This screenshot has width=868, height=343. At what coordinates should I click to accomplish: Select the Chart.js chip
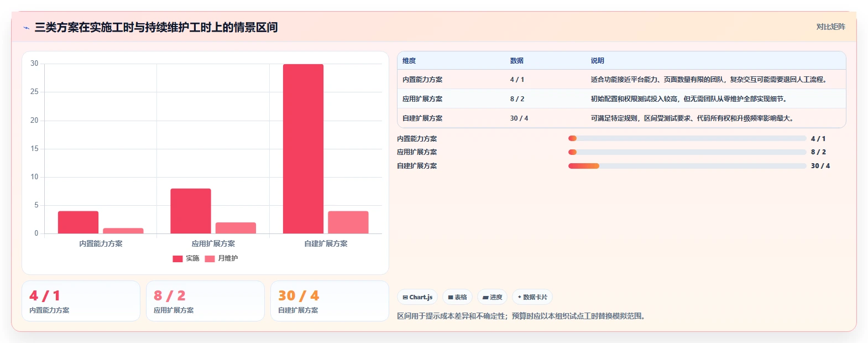417,297
